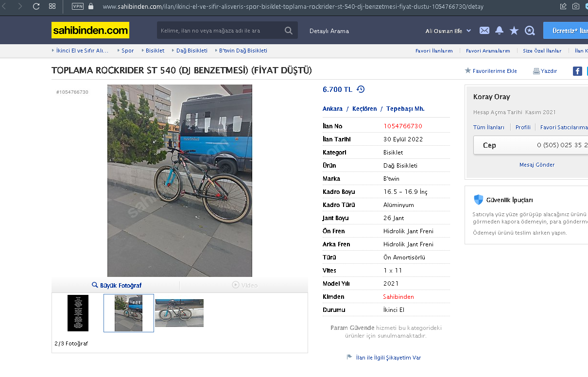The image size is (588, 377).
Task: Open Favori Aramalarım
Action: click(488, 51)
